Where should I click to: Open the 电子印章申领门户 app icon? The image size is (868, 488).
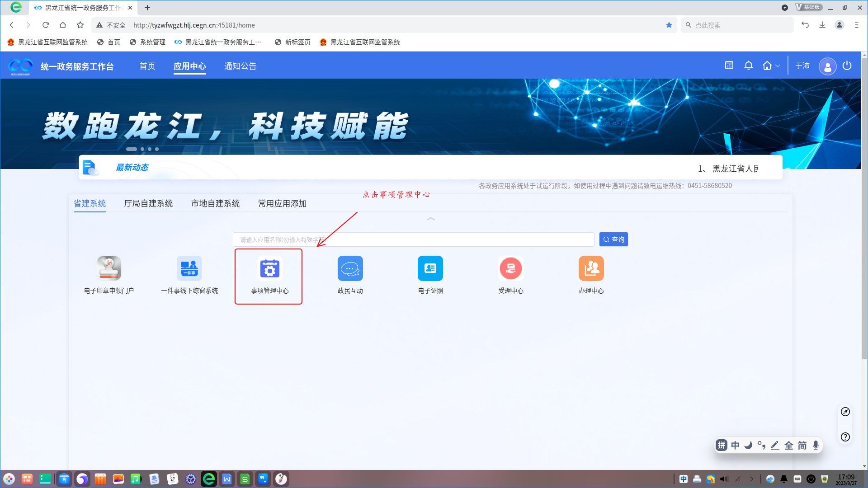[109, 269]
